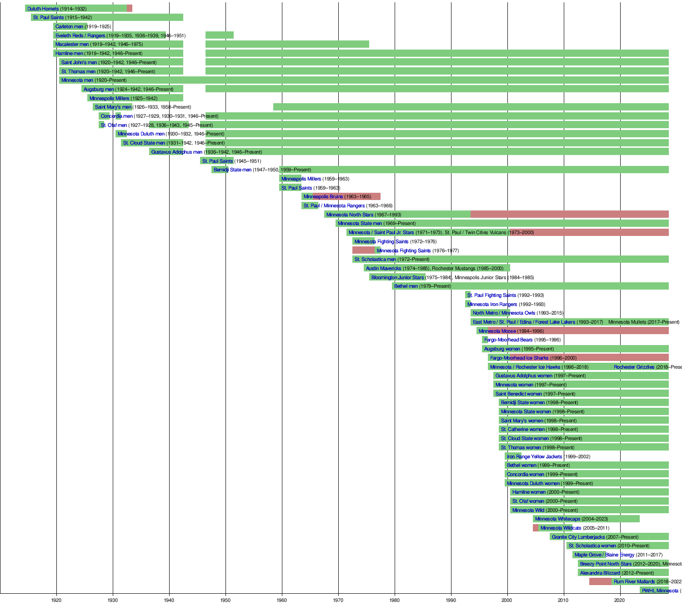682x616 pixels.
Task: Open Minnesota / Saint Paul Jr. Stars link
Action: tap(381, 232)
